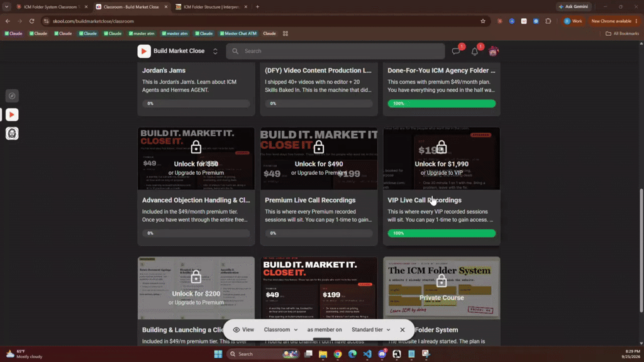Open Discord from the taskbar
The image size is (644, 362).
pos(382,354)
